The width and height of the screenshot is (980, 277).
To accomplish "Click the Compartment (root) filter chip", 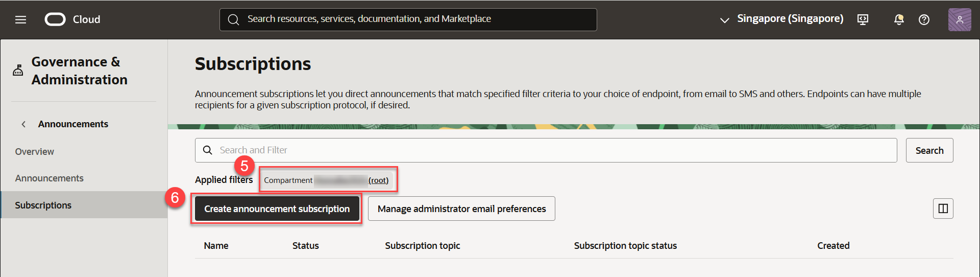I will (x=328, y=180).
